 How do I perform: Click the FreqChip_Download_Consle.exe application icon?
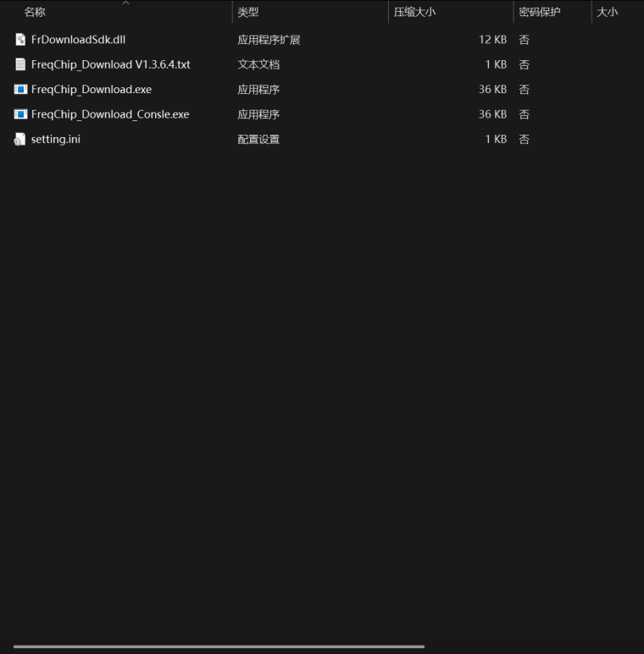tap(20, 114)
